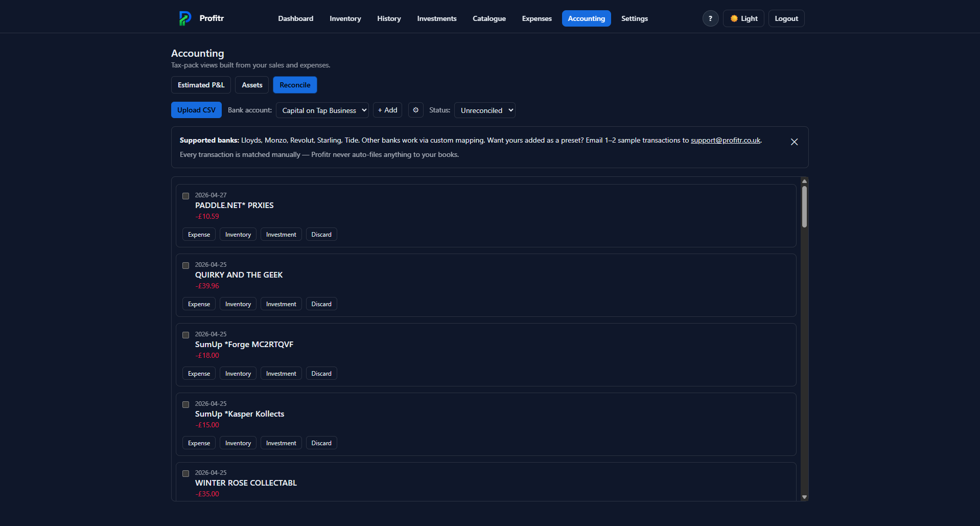980x526 pixels.
Task: Select the WINTER ROSE COLLECTABL checkbox
Action: [x=186, y=473]
